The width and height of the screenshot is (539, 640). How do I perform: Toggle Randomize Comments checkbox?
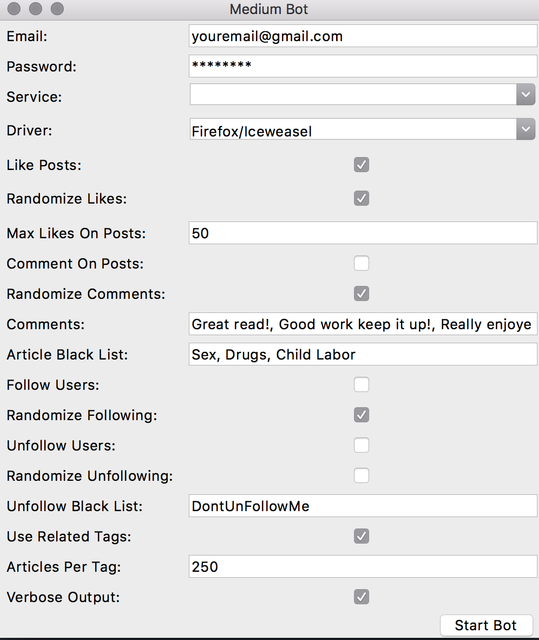[362, 293]
